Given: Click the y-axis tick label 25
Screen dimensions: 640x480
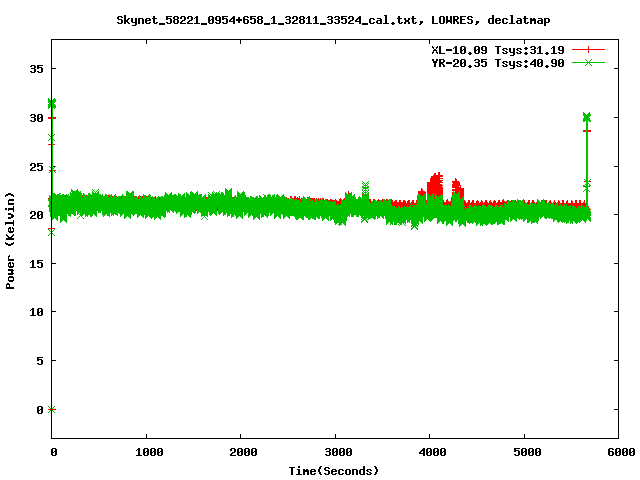Looking at the screenshot, I should point(36,167).
